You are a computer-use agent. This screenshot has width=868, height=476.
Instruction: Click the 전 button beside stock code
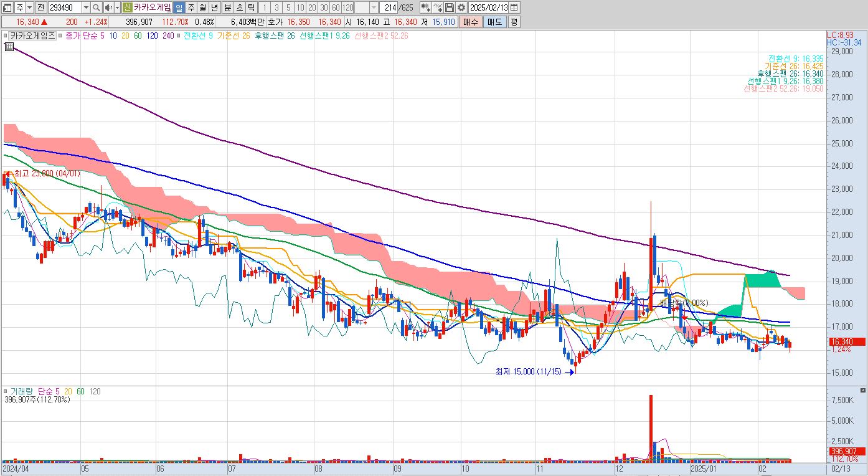pos(40,7)
